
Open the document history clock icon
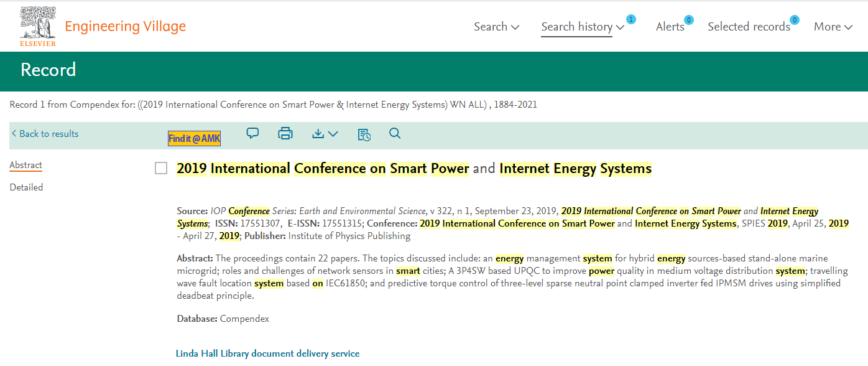coord(364,134)
